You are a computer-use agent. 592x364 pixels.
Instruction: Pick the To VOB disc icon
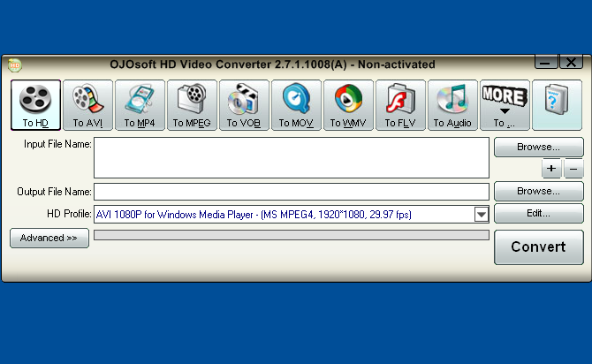pyautogui.click(x=244, y=105)
